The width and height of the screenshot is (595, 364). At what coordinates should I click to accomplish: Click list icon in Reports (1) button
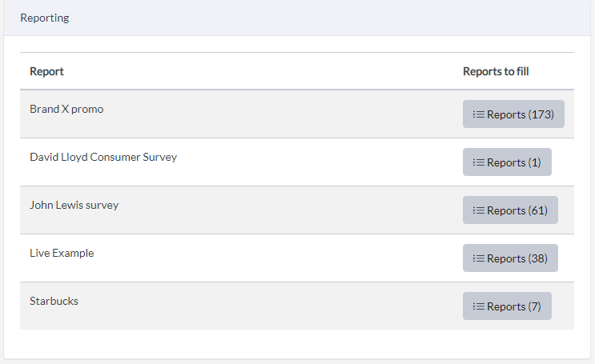(x=479, y=162)
